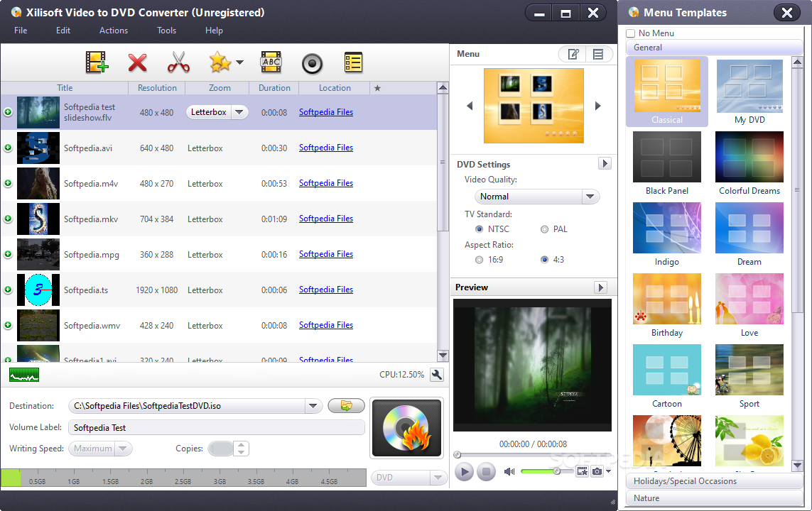Screen dimensions: 812x511
Task: Open the Edit menu
Action: 63,31
